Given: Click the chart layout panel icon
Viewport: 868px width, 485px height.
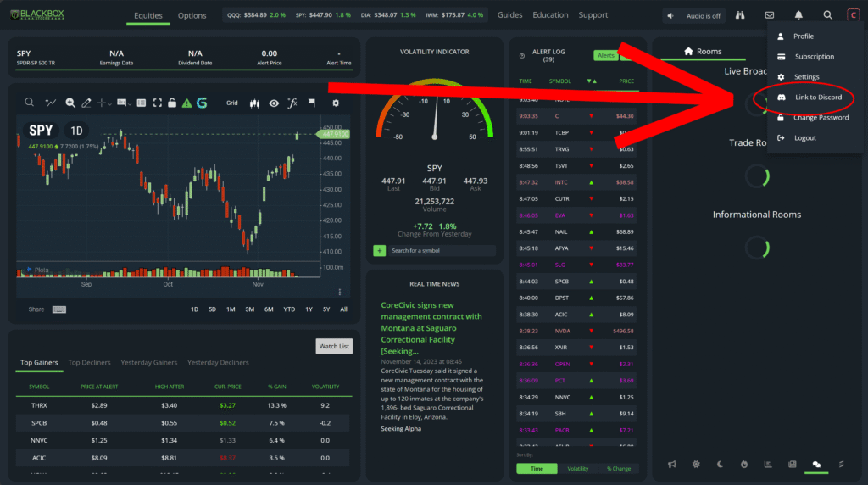Looking at the screenshot, I should 142,103.
